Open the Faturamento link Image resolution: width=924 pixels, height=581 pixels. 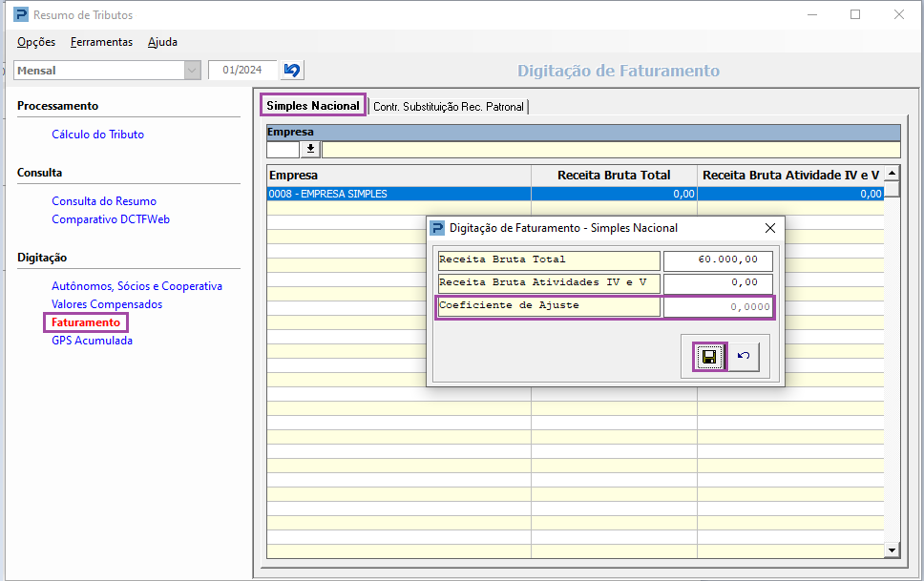[86, 322]
